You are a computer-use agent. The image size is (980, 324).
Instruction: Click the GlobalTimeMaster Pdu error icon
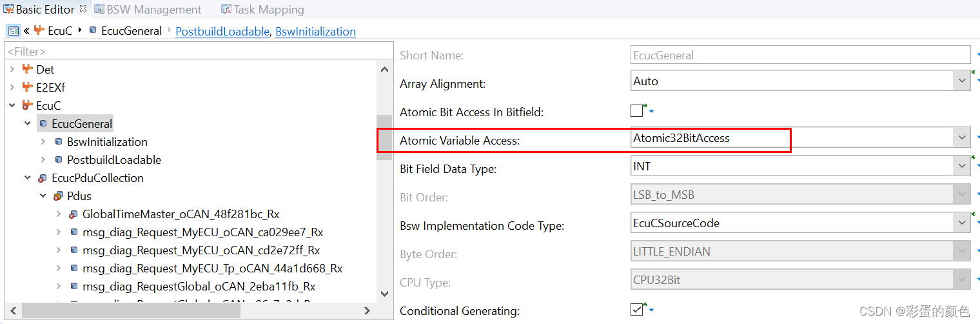73,214
